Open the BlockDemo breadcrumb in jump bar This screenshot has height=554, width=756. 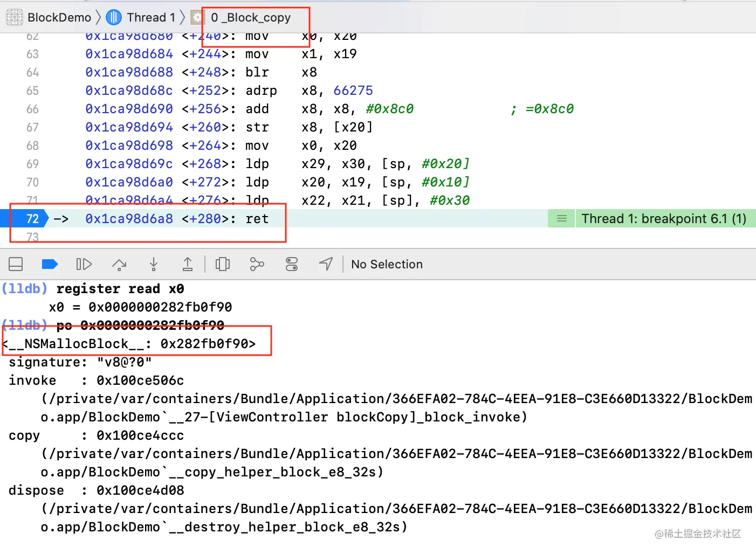(x=59, y=17)
